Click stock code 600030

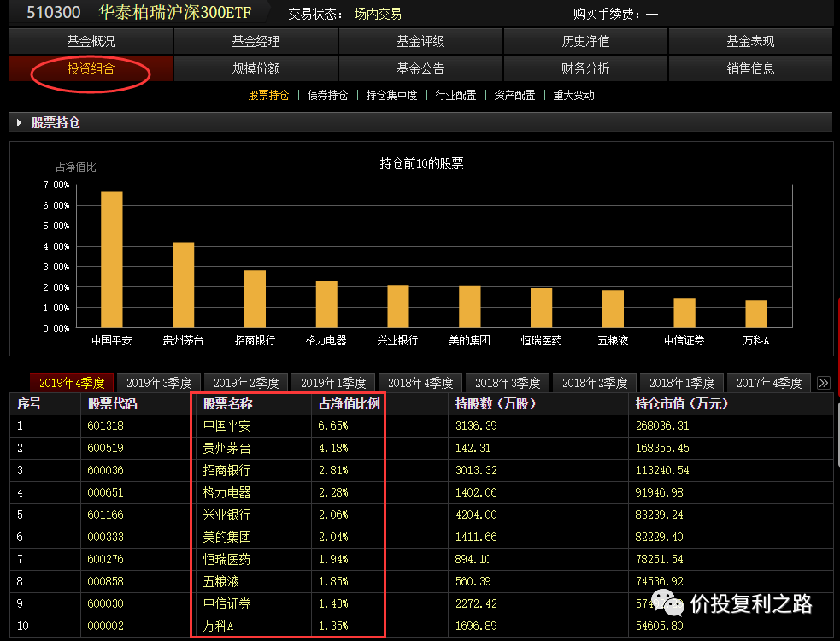click(106, 604)
